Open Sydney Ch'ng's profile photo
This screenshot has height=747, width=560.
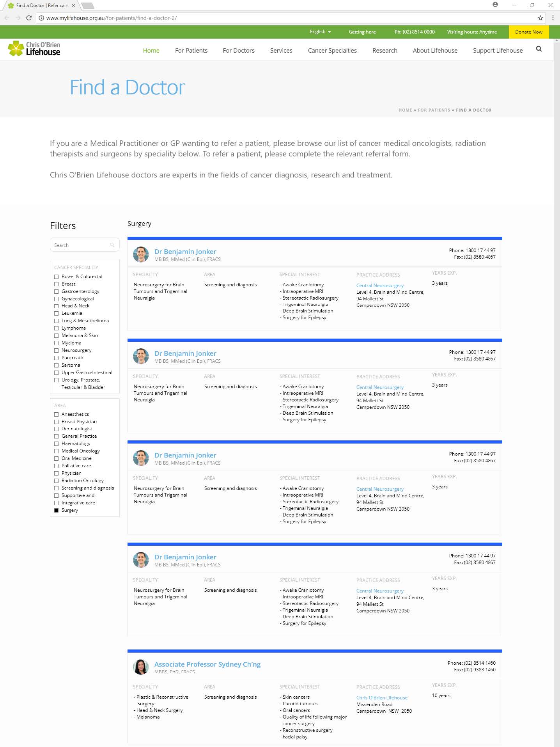(x=141, y=667)
